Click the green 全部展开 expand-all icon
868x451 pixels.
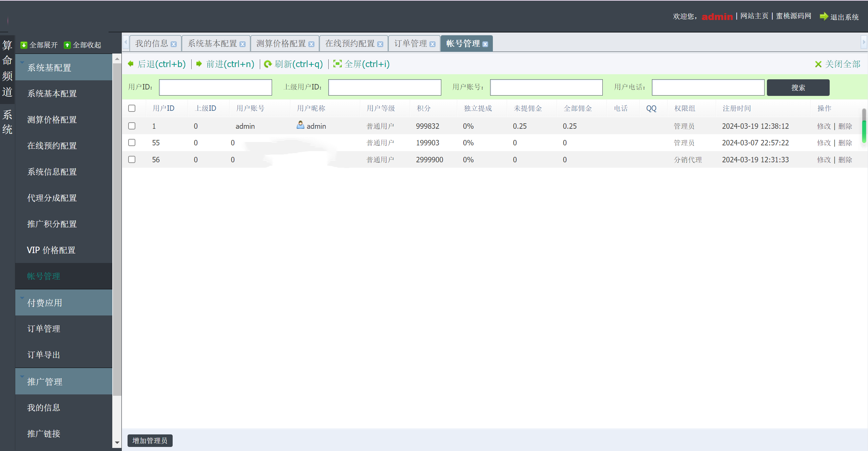point(24,45)
